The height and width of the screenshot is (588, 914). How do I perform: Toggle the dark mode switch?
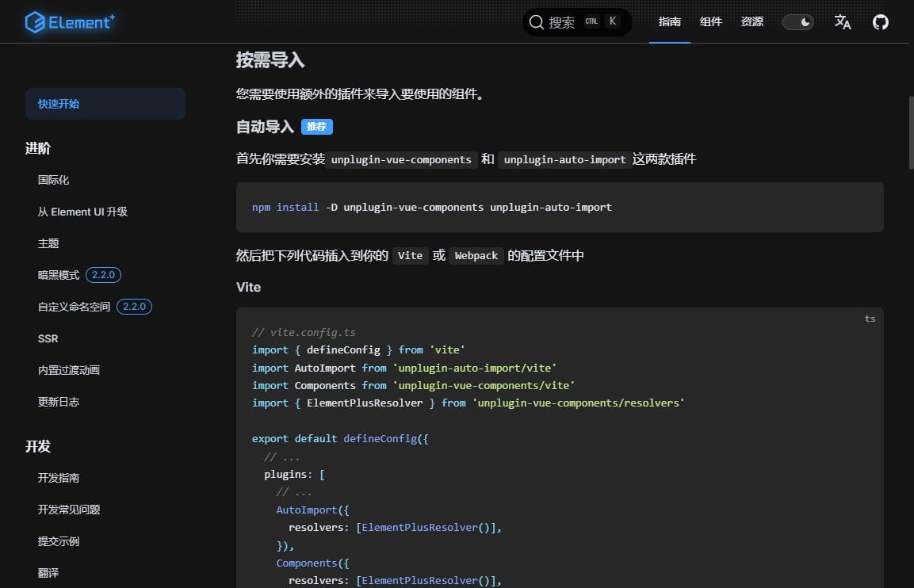click(798, 22)
